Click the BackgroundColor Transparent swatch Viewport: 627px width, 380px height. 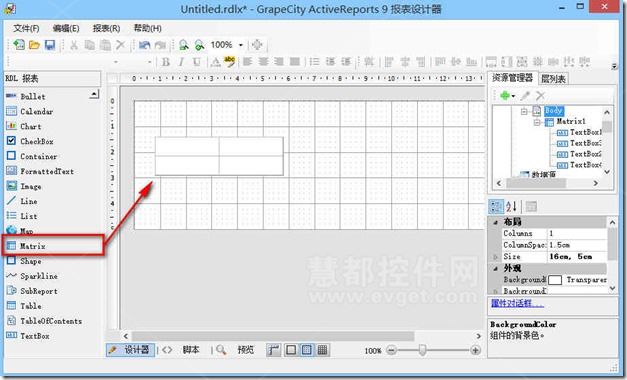point(555,280)
